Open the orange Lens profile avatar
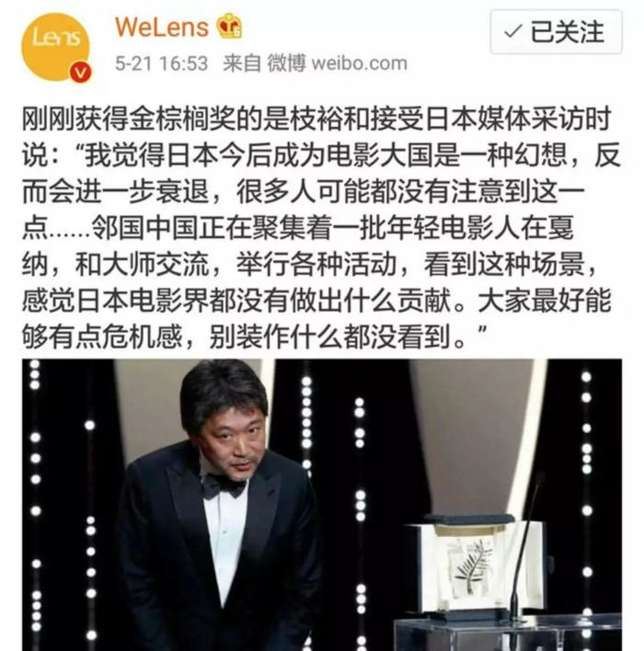The height and width of the screenshot is (651, 644). pyautogui.click(x=55, y=47)
